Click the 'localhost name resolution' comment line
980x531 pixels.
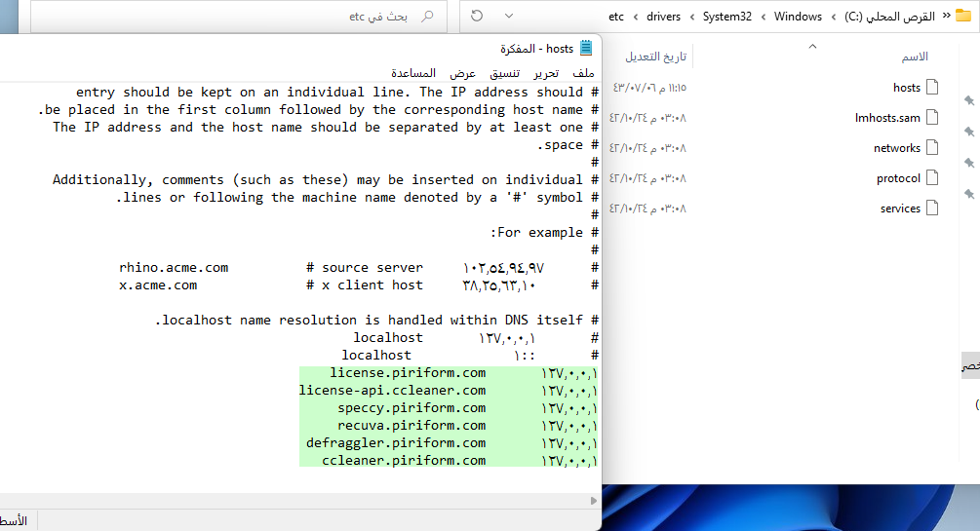click(x=376, y=321)
